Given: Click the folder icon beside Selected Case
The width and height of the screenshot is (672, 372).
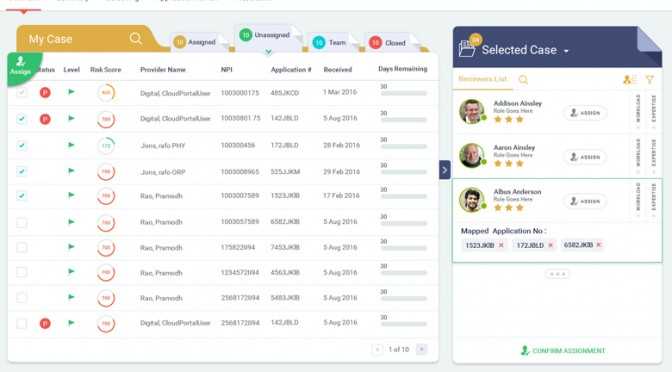Looking at the screenshot, I should [x=466, y=49].
